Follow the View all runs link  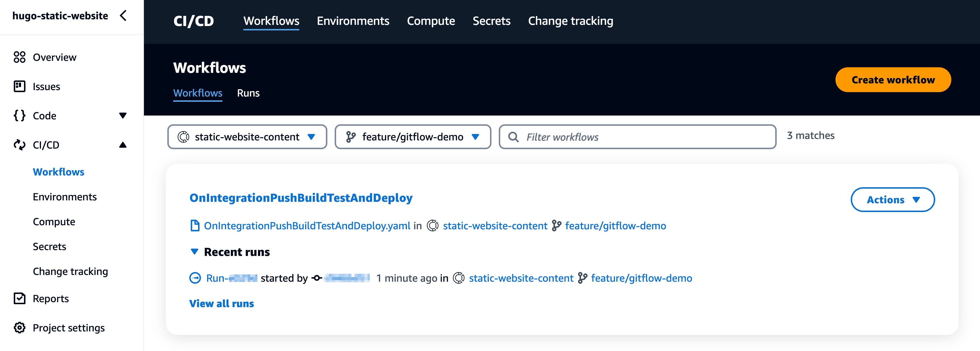click(221, 303)
